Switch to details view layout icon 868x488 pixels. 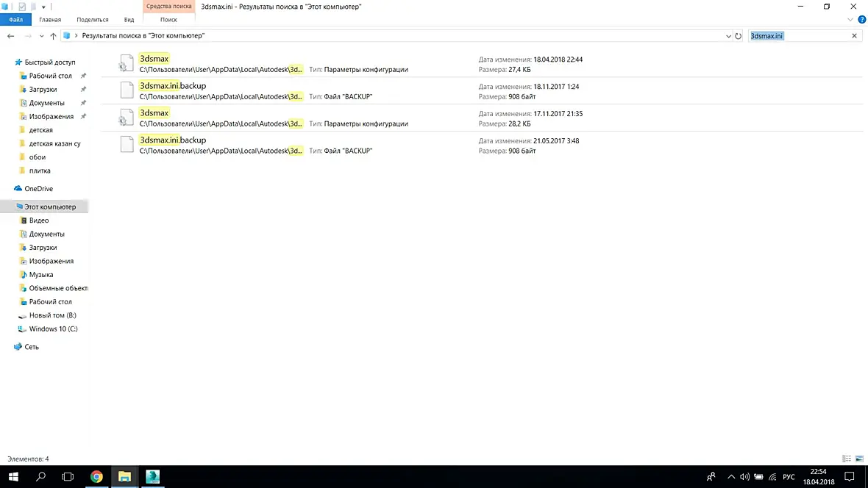point(847,459)
